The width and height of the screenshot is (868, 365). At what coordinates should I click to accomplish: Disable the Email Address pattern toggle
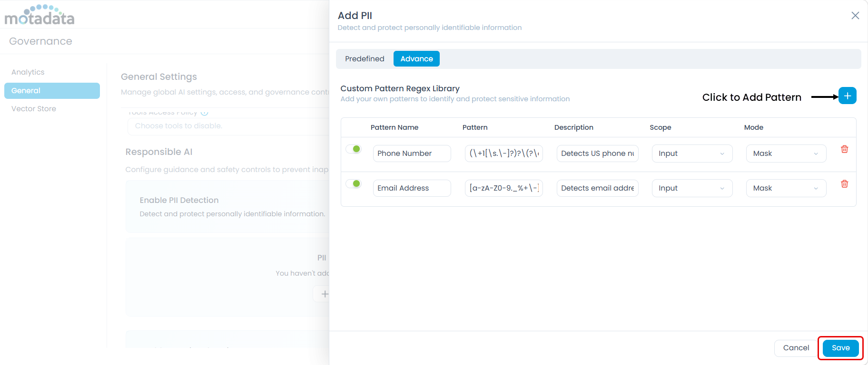pyautogui.click(x=354, y=184)
